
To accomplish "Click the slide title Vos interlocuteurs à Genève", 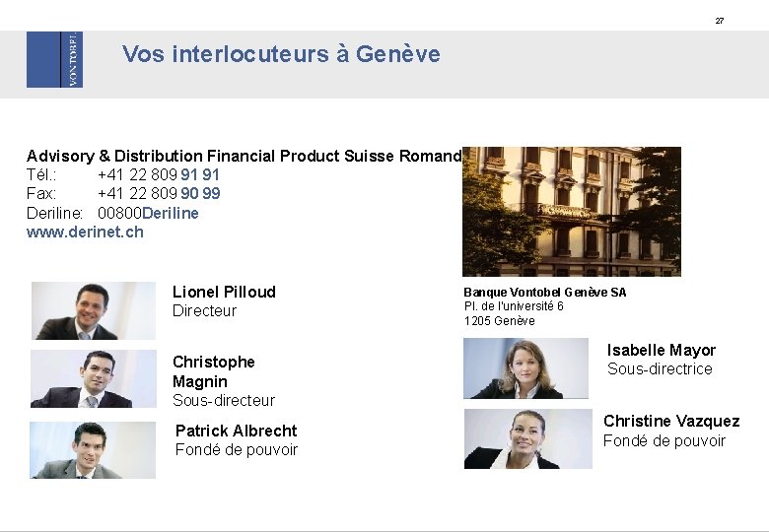I will 282,53.
